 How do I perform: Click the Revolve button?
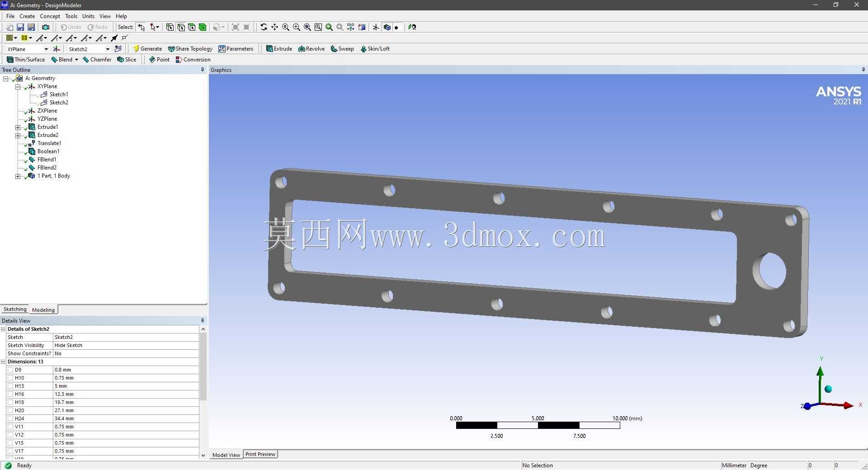(x=311, y=49)
